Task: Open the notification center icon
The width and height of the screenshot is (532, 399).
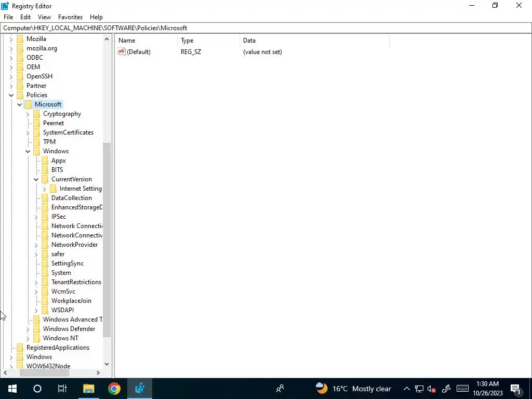Action: [516, 389]
